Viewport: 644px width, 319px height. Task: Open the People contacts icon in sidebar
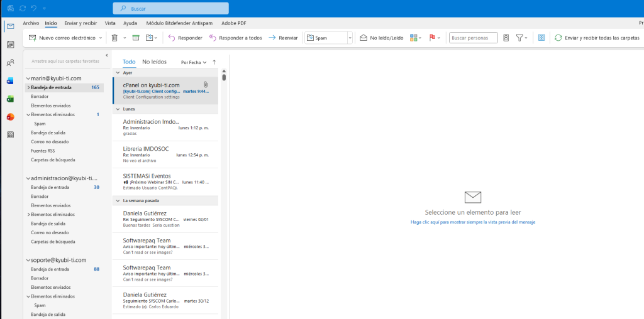tap(10, 63)
